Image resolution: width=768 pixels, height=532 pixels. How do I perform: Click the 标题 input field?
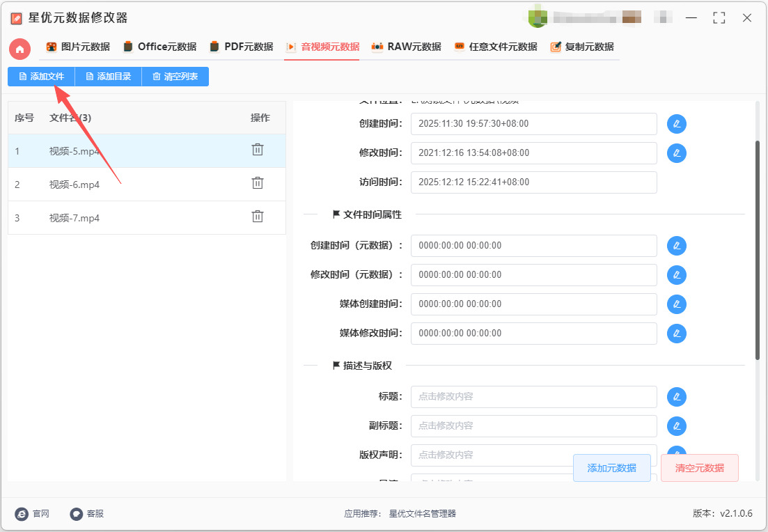(534, 397)
